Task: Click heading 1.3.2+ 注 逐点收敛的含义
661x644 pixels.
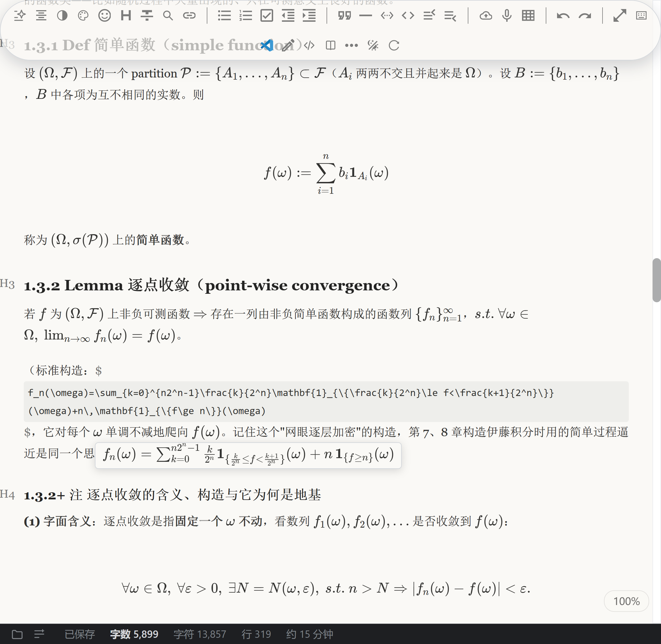Action: [173, 495]
